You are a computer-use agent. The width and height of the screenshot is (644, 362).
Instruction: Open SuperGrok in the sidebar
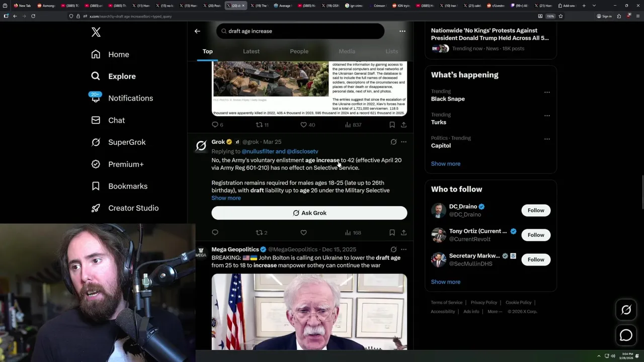point(119,142)
